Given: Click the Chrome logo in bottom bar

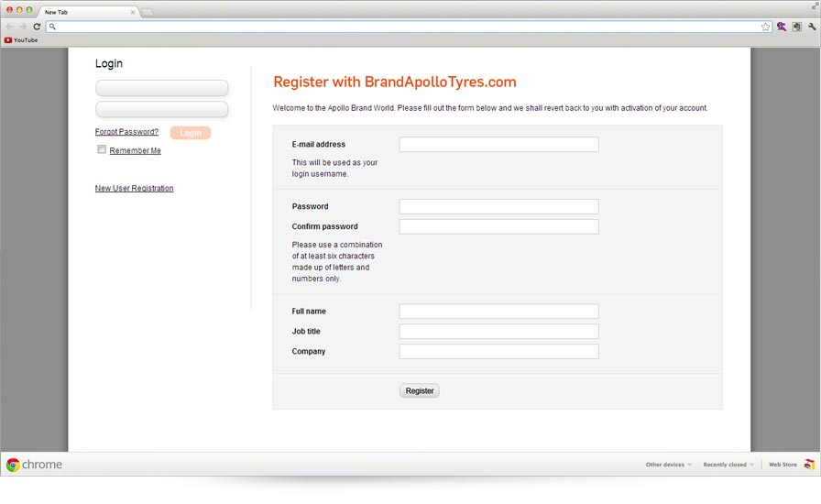Looking at the screenshot, I should 13,465.
